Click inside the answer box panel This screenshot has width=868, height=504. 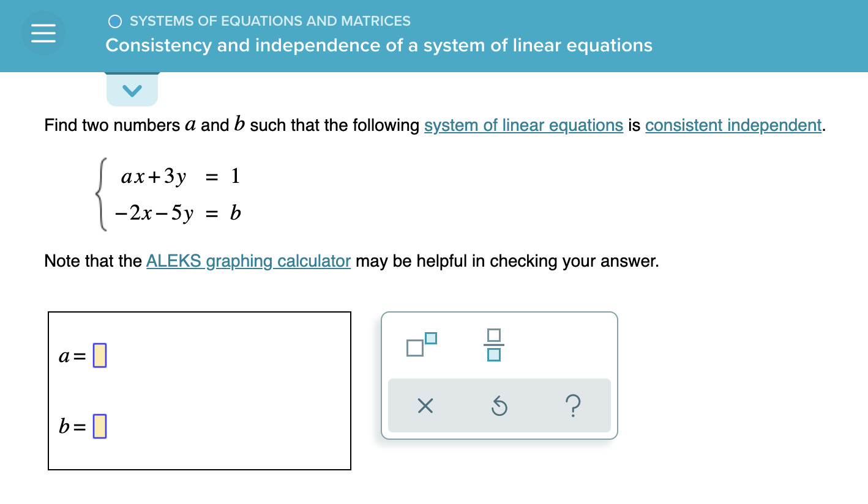pos(199,390)
